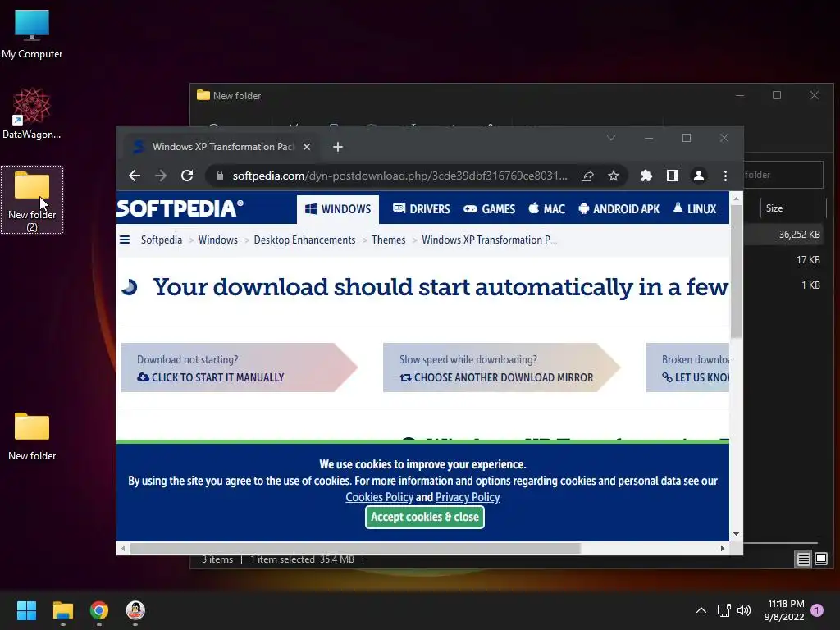Click the scroll left arrow at page bottom

[123, 548]
